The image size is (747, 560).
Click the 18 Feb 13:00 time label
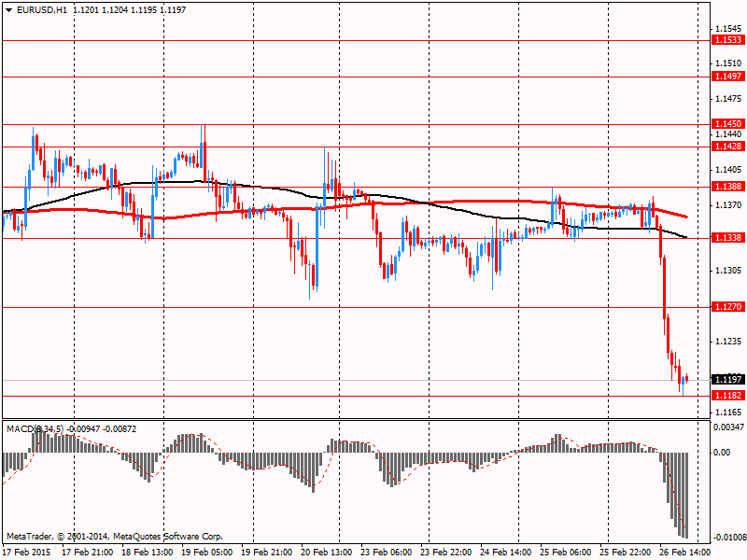(148, 553)
